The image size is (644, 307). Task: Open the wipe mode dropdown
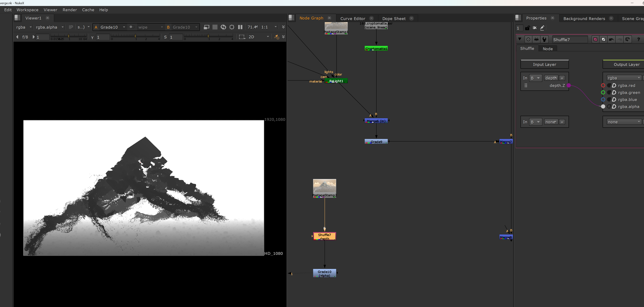click(151, 27)
